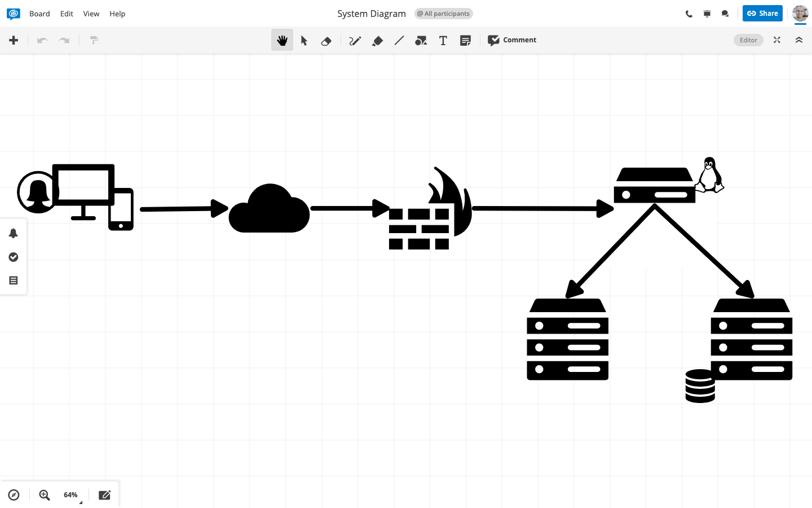
Task: Select the Sticky note tool
Action: coord(465,41)
